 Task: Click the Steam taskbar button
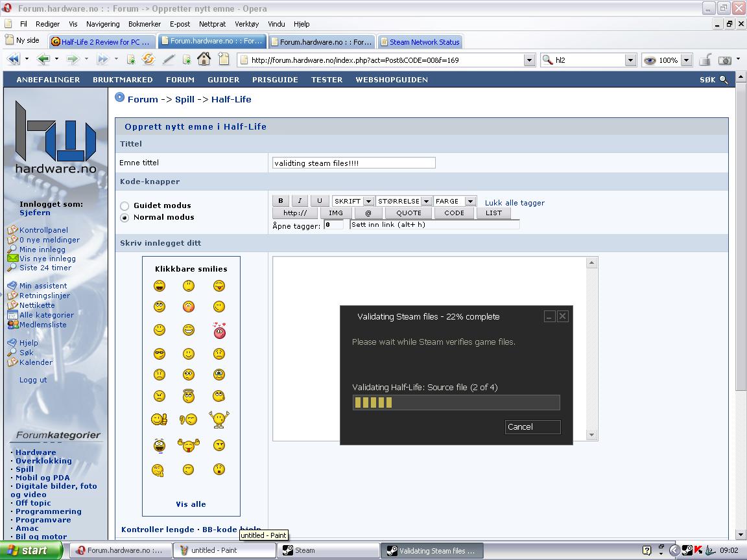[x=329, y=550]
